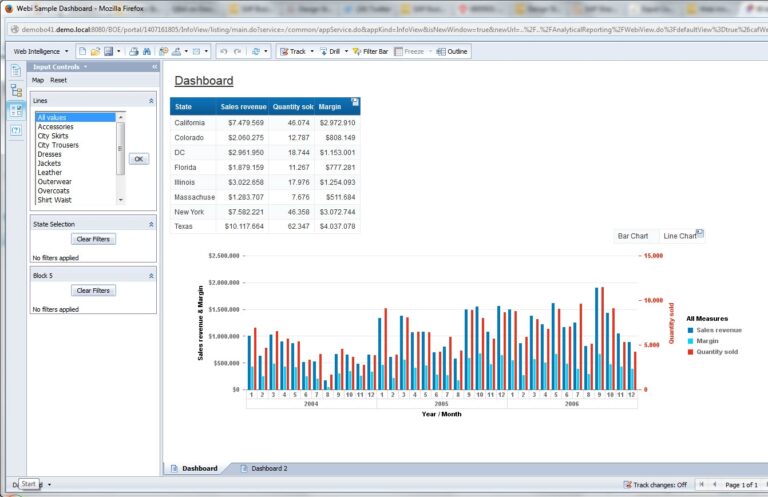This screenshot has width=768, height=497.
Task: Select All values in the Lines list
Action: point(75,118)
